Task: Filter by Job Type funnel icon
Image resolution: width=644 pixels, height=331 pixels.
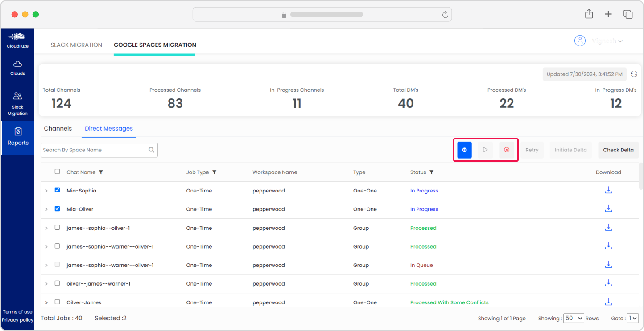Action: click(215, 172)
